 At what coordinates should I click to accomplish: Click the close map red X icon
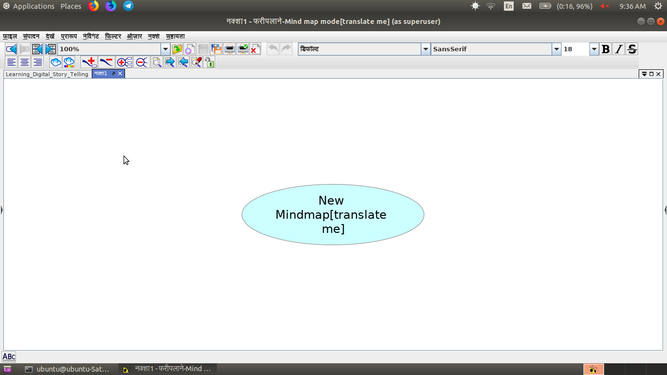255,49
